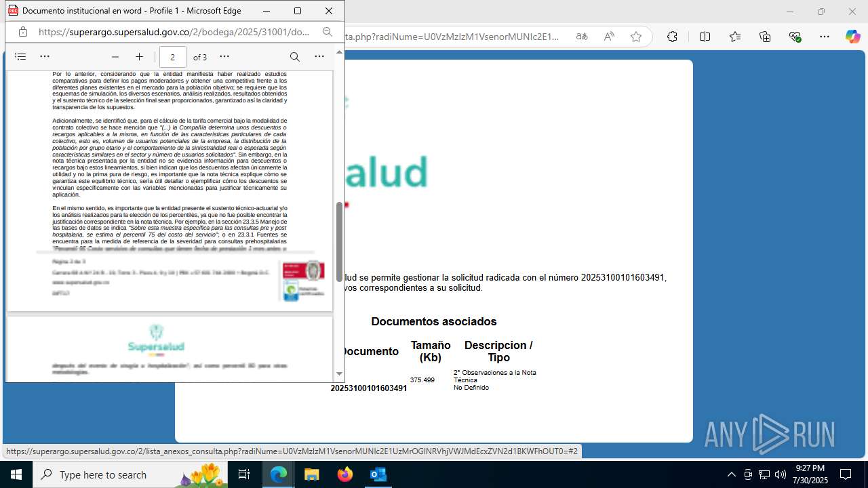Click the zoom magnifier in popup address bar
Viewport: 868px width, 488px height.
tap(328, 32)
